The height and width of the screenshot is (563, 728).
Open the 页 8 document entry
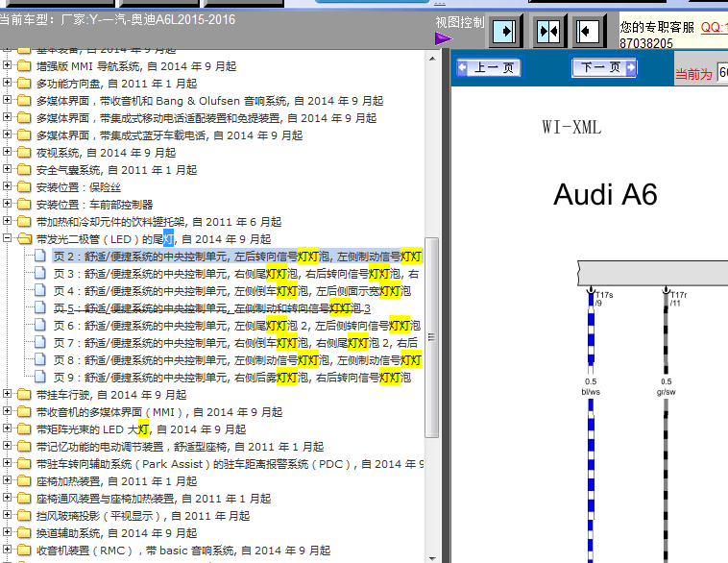pyautogui.click(x=237, y=360)
